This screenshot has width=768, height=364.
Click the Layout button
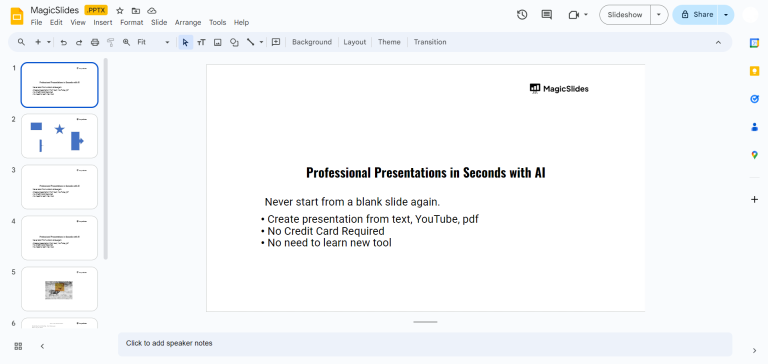pyautogui.click(x=355, y=42)
